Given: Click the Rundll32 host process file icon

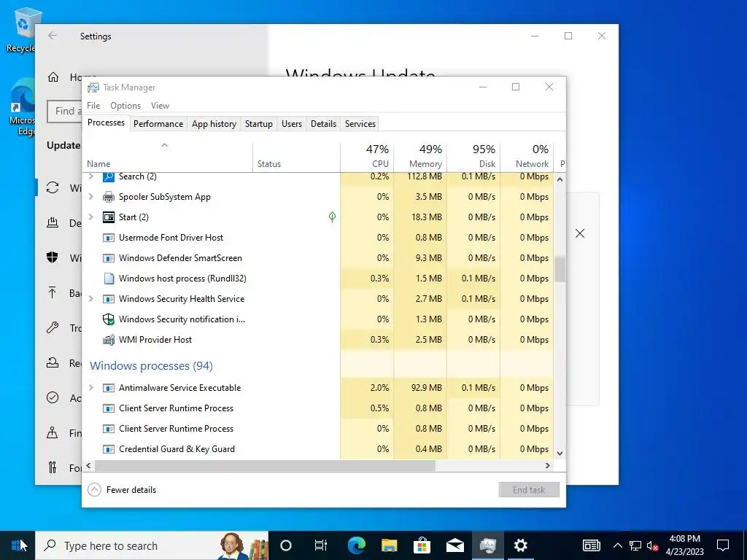Looking at the screenshot, I should point(109,279).
